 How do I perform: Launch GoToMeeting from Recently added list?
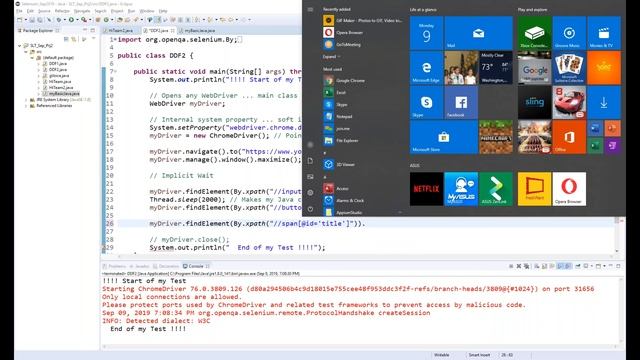click(362, 44)
